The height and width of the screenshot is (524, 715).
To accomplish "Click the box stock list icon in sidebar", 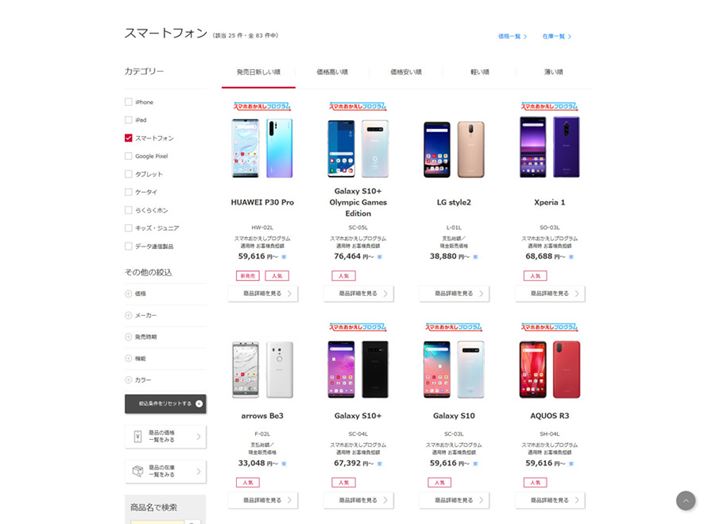I will 138,471.
